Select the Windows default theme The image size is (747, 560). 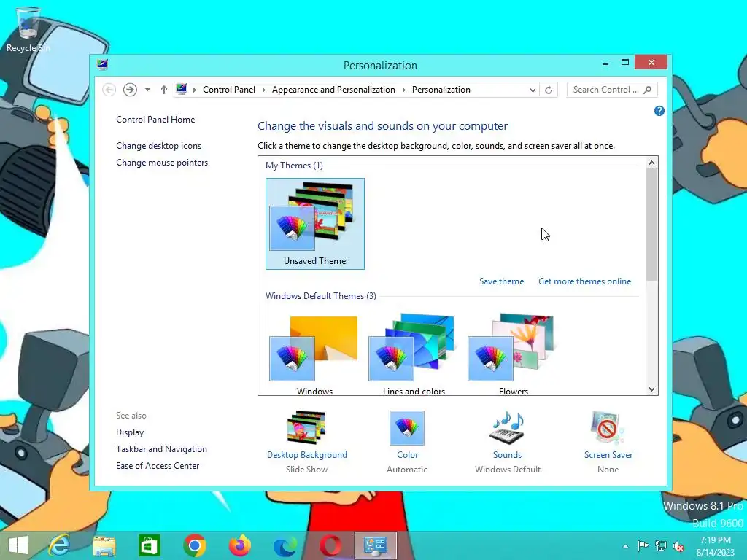pos(315,354)
